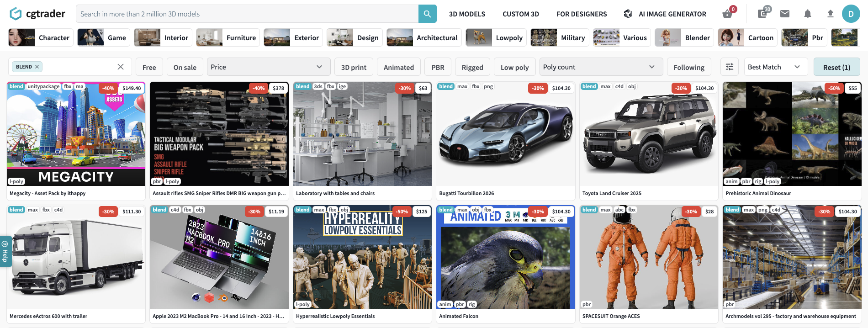Image resolution: width=868 pixels, height=328 pixels.
Task: Open the messages envelope icon
Action: tap(785, 14)
